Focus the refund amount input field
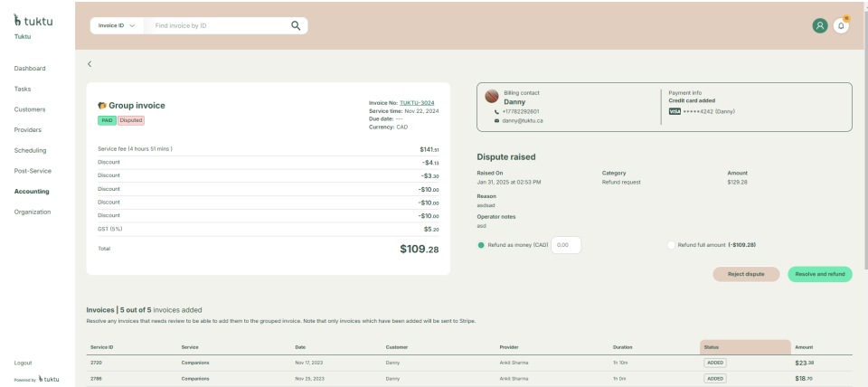 coord(566,245)
